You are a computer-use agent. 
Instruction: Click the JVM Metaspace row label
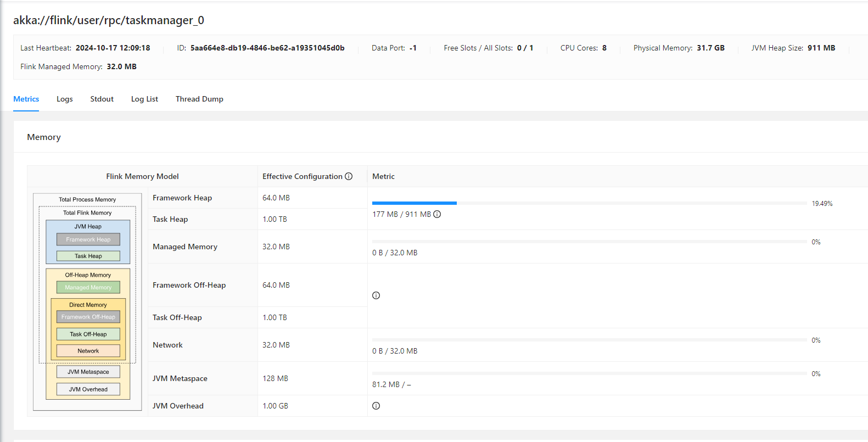click(180, 378)
